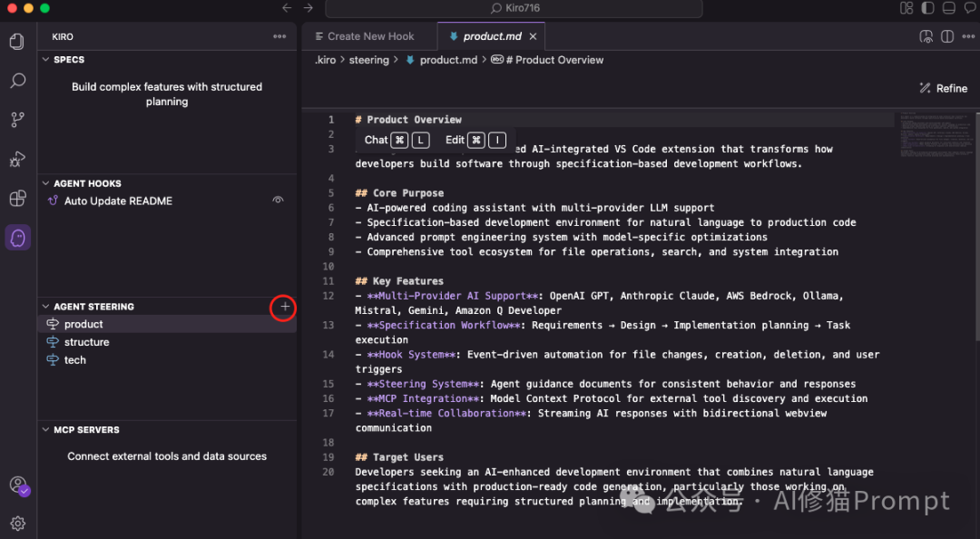
Task: Open the Explorer files view
Action: coord(17,42)
